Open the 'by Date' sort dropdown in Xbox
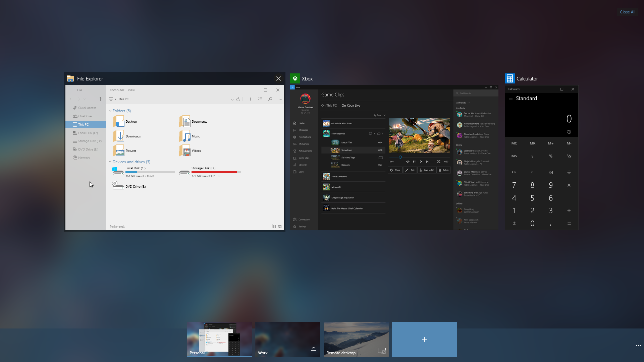 (x=380, y=115)
